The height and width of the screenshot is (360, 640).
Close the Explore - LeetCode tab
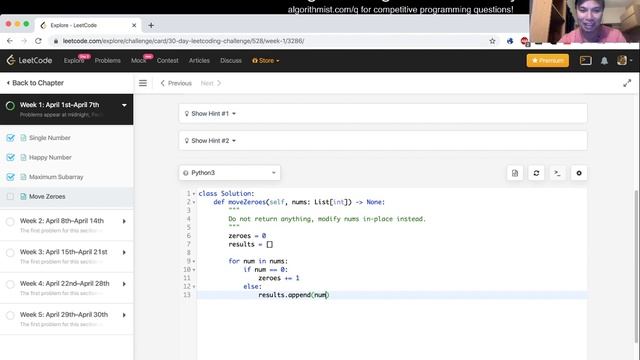click(134, 25)
